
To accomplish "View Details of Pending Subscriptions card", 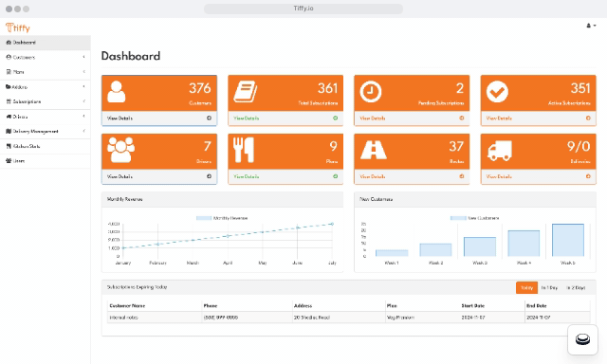I will click(373, 118).
